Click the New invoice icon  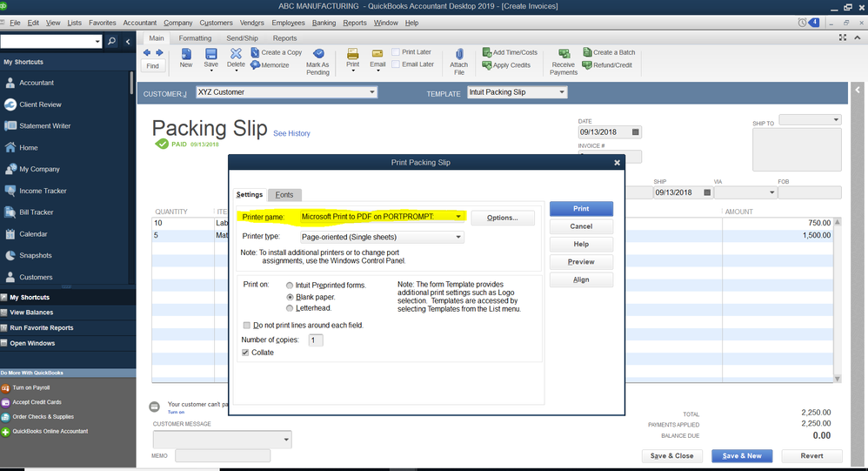186,54
